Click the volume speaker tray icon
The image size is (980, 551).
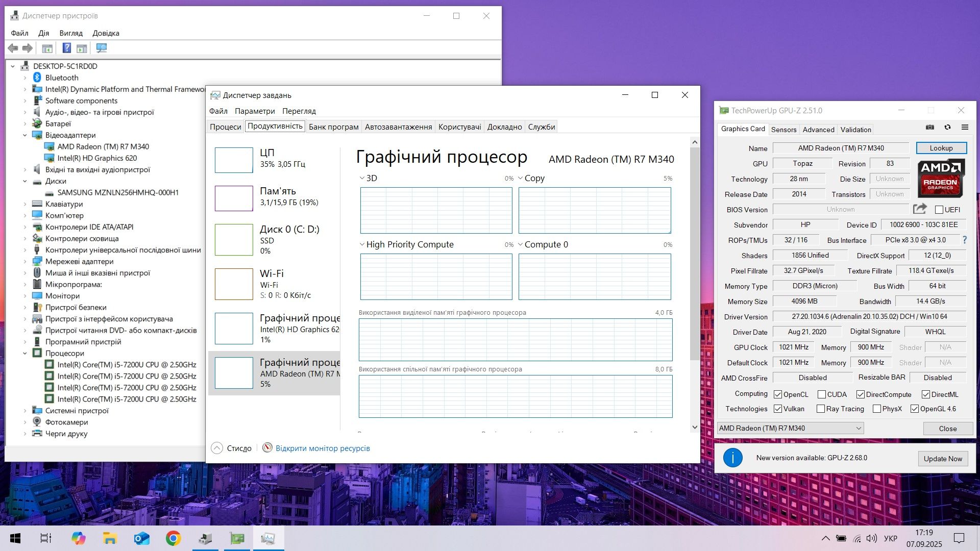pyautogui.click(x=872, y=538)
